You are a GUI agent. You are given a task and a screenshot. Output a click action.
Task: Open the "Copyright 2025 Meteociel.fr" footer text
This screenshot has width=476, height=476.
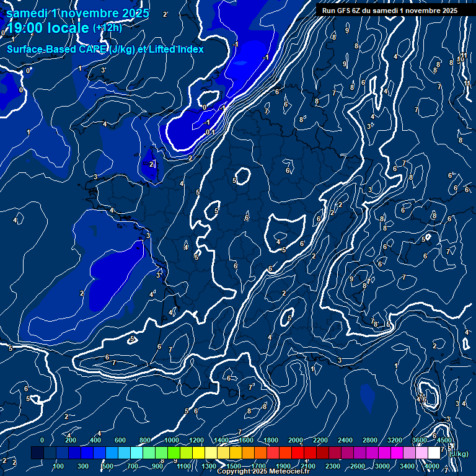pos(263,471)
